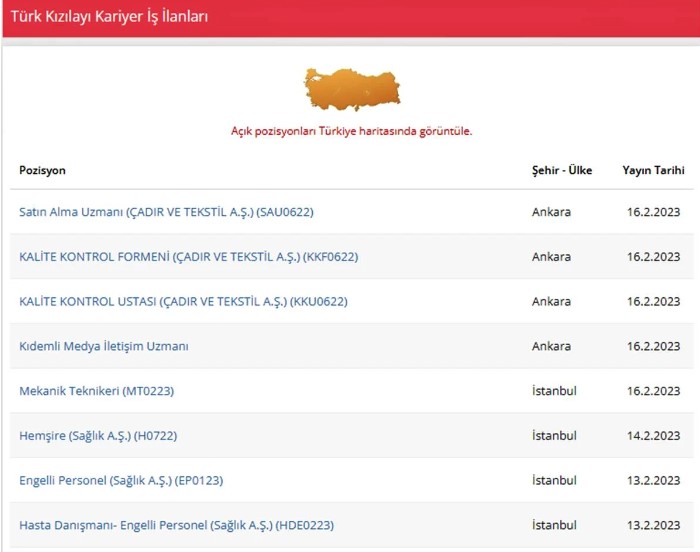Select Ankara cell in Kıdemli Medya İletişim row
The height and width of the screenshot is (552, 700).
(x=551, y=346)
